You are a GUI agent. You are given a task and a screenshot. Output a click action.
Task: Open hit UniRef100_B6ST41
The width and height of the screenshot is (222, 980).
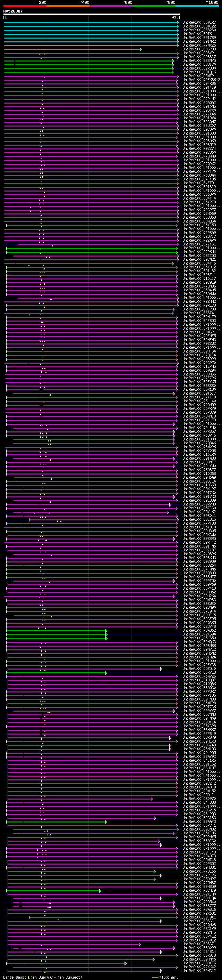pos(199,313)
